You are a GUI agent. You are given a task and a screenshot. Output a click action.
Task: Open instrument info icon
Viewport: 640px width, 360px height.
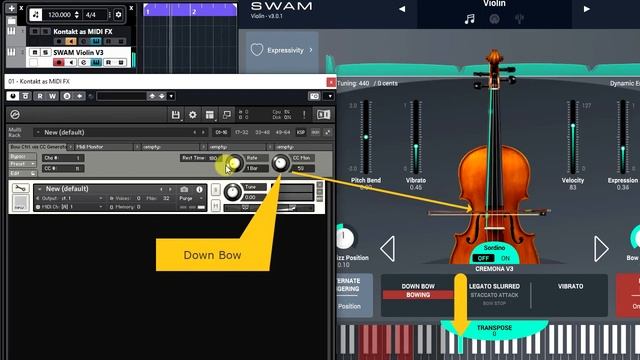click(199, 189)
